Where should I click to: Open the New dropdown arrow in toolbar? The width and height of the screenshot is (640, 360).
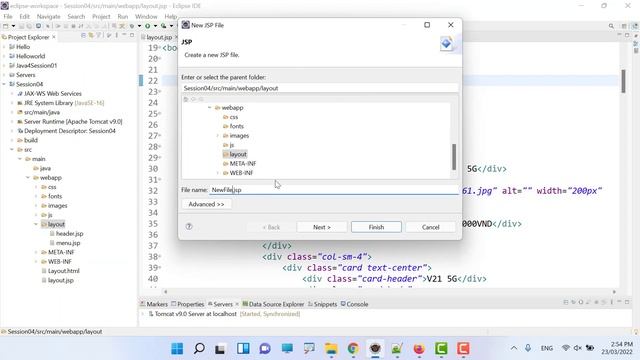click(x=13, y=26)
